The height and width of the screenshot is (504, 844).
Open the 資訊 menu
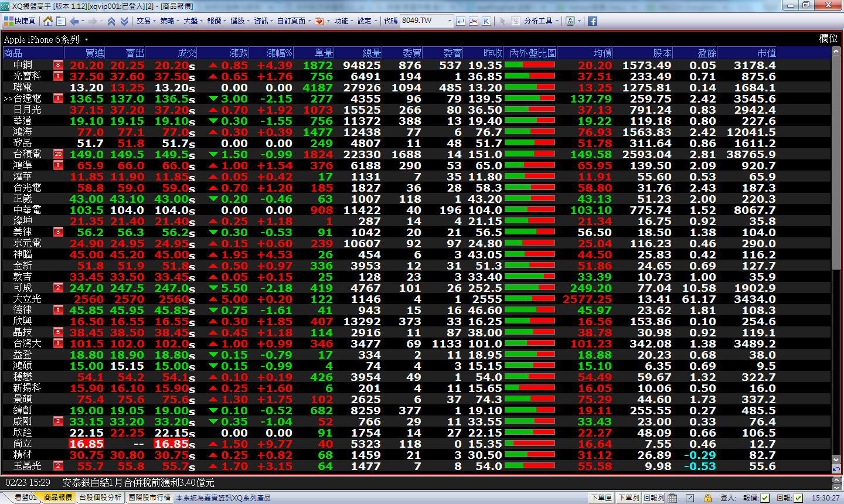pyautogui.click(x=263, y=21)
